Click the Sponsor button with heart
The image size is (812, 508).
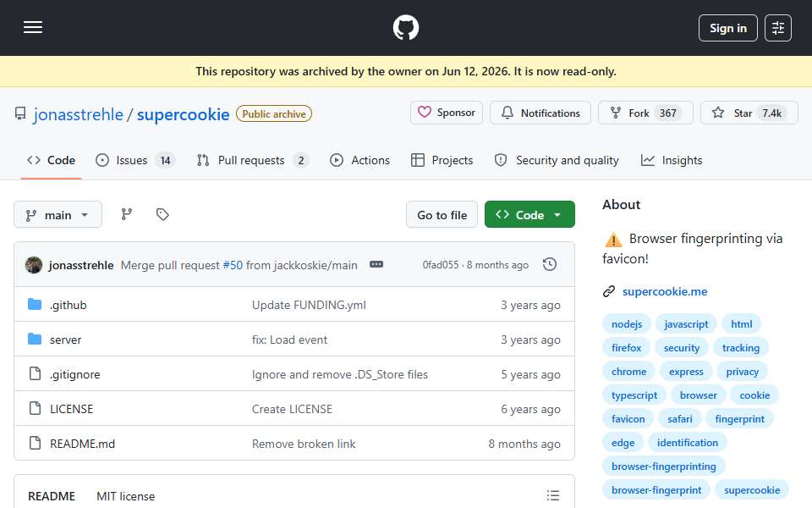coord(447,113)
